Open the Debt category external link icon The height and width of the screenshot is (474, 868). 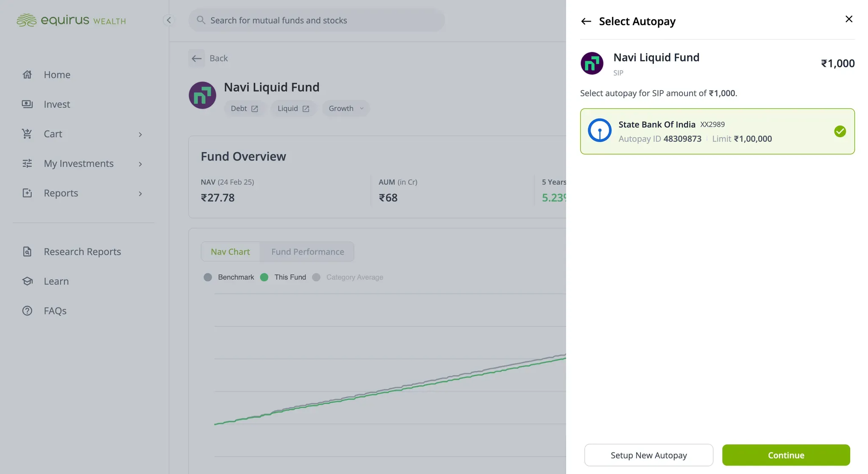[254, 109]
